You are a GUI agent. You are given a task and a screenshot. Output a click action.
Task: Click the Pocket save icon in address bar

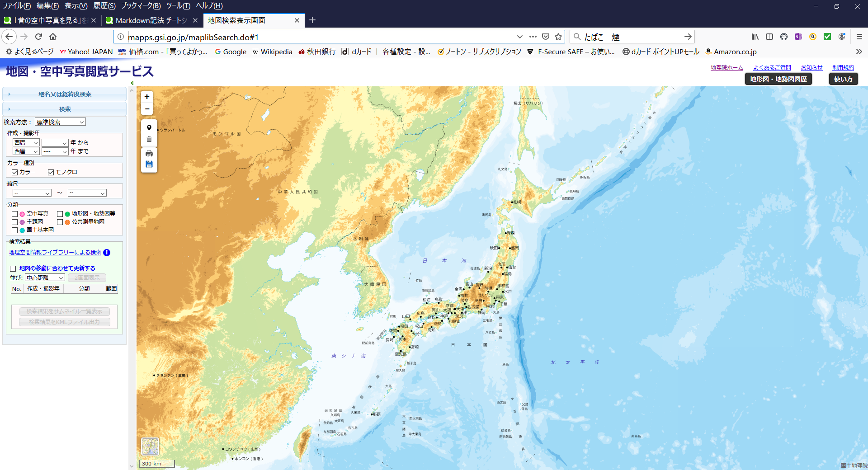click(x=546, y=37)
